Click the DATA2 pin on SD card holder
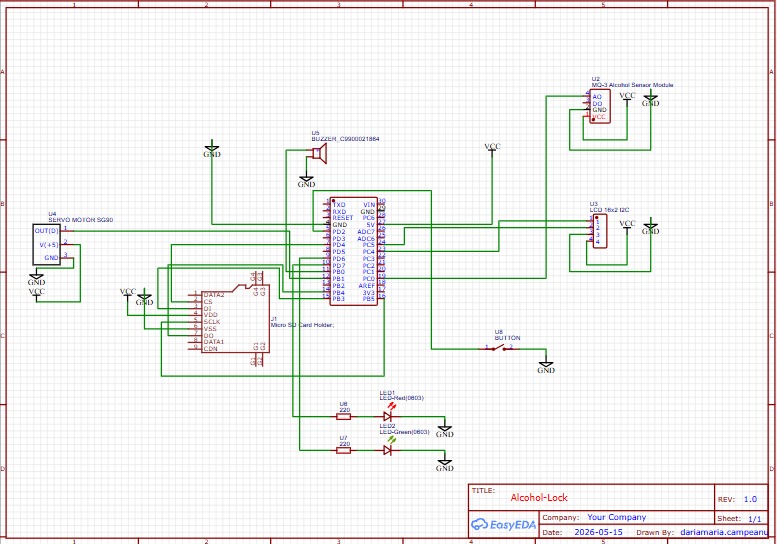The image size is (777, 544). tap(214, 295)
